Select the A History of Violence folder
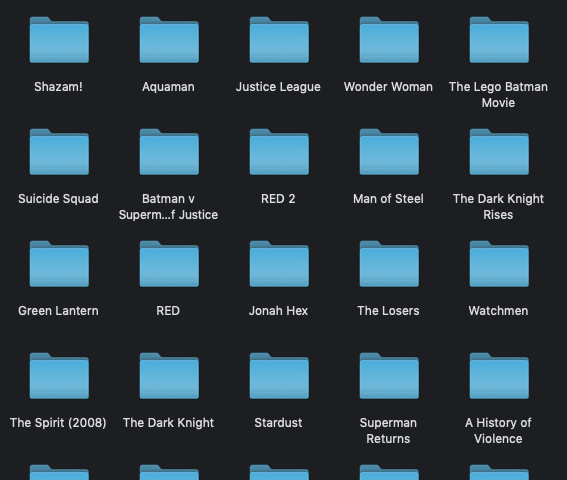The height and width of the screenshot is (480, 567). pos(499,376)
